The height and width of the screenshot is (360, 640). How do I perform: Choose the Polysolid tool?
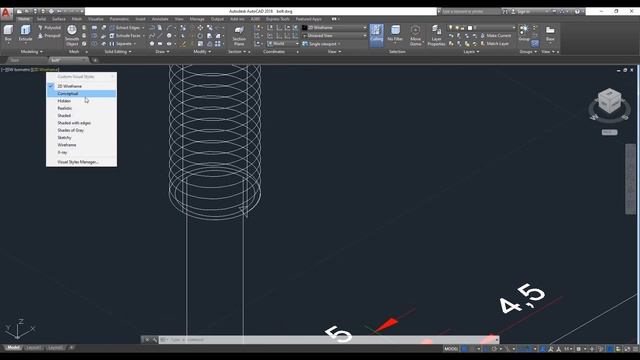49,28
